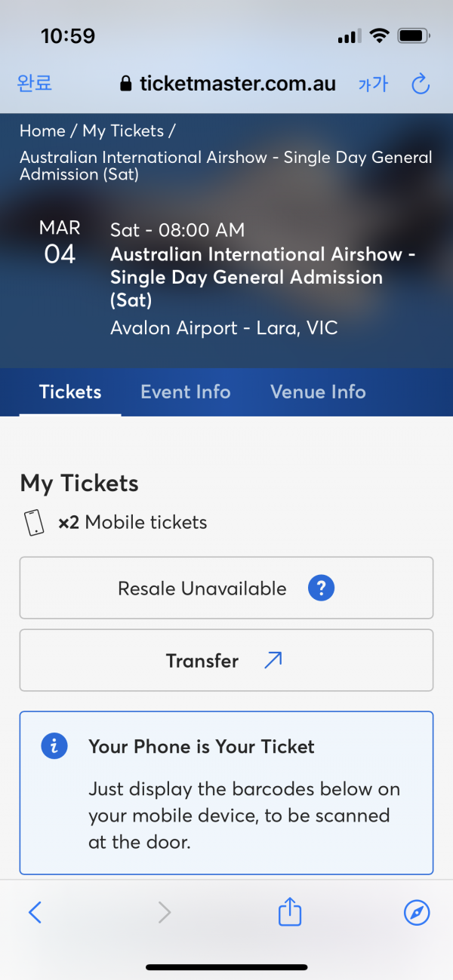Select the Tickets tab
The image size is (453, 980).
pos(70,392)
